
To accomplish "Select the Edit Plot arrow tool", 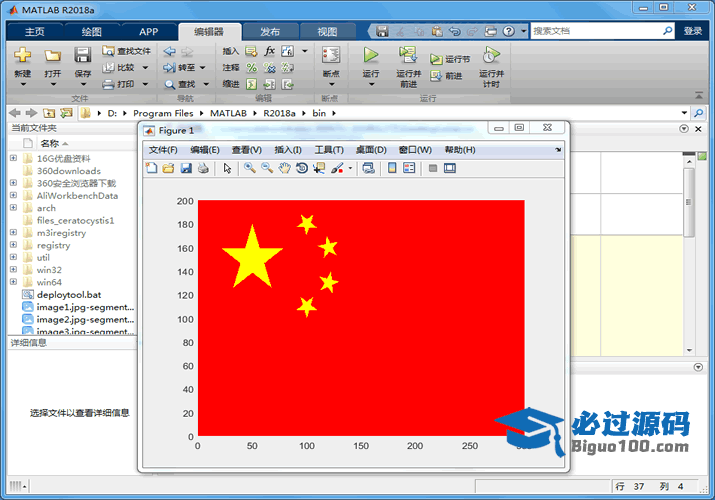I will click(x=227, y=168).
